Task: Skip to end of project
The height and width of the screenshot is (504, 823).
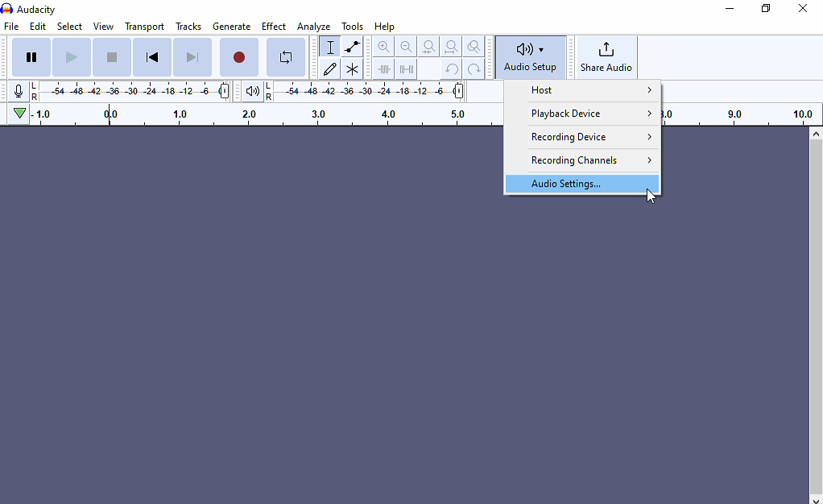Action: point(192,57)
